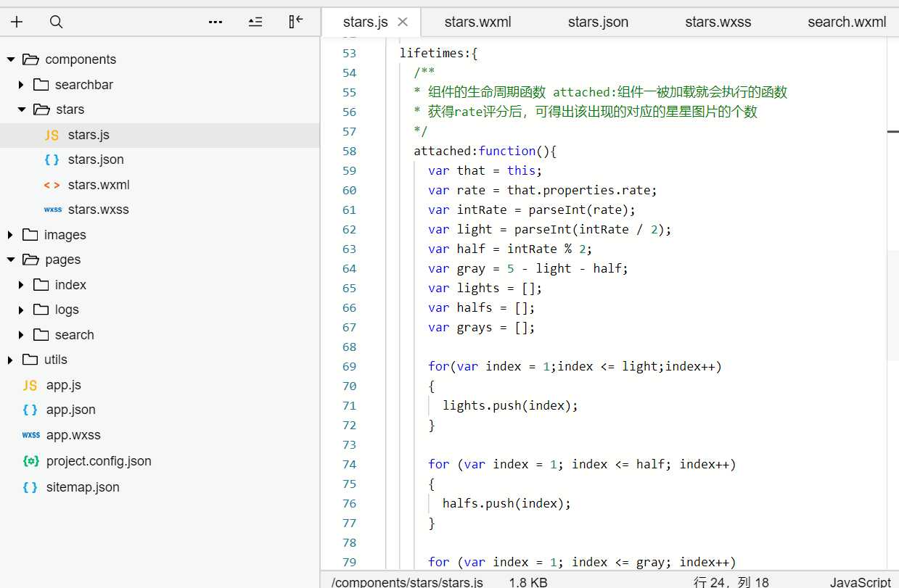Expand the search folder arrow
The width and height of the screenshot is (899, 588).
click(22, 335)
